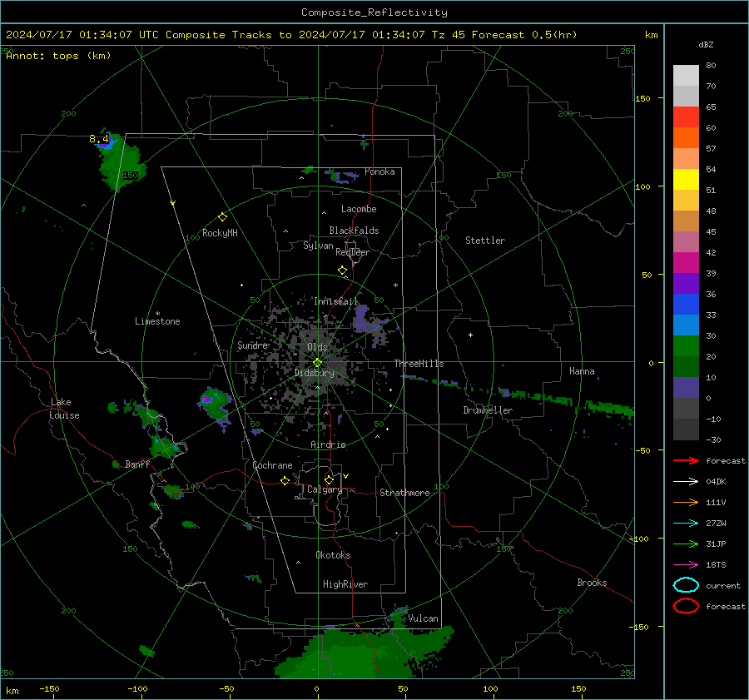Viewport: 749px width, 700px height.
Task: Click the yellow diamond marker below RedDeer
Action: coord(342,271)
